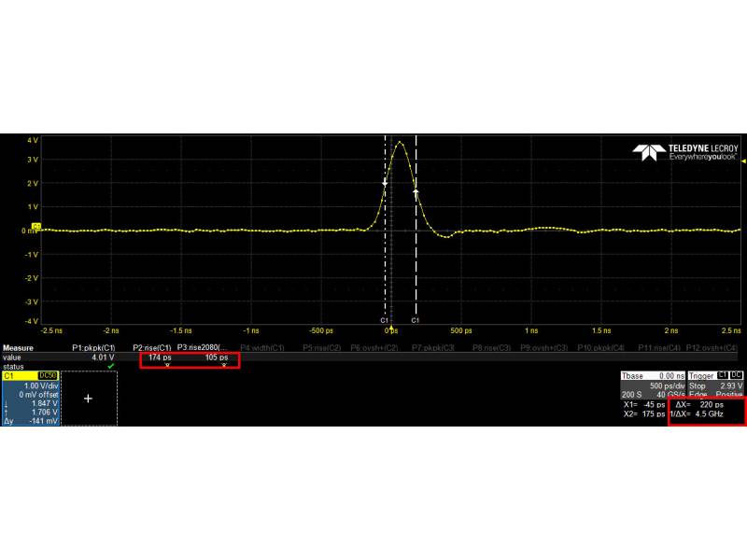747x560 pixels.
Task: Click the green checkmark status under P1
Action: (110, 366)
